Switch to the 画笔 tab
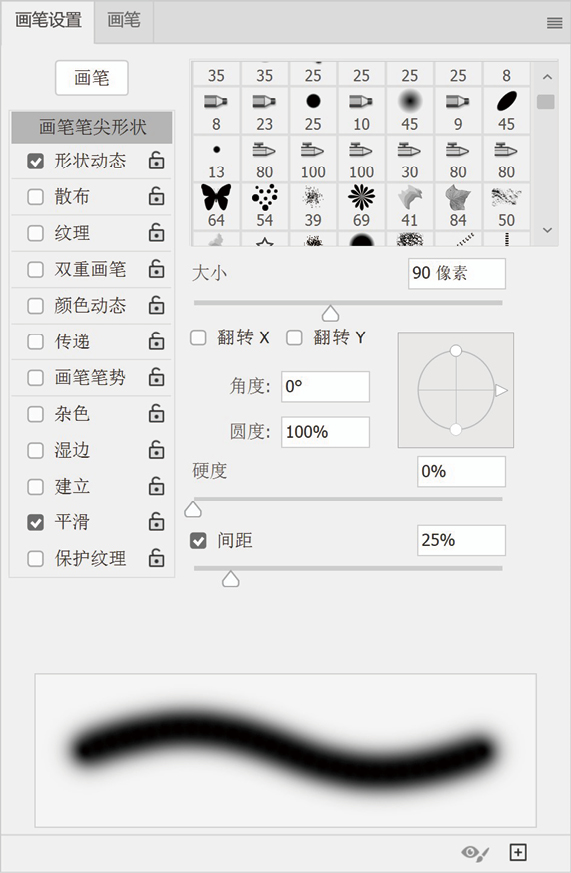The width and height of the screenshot is (571, 873). click(124, 21)
